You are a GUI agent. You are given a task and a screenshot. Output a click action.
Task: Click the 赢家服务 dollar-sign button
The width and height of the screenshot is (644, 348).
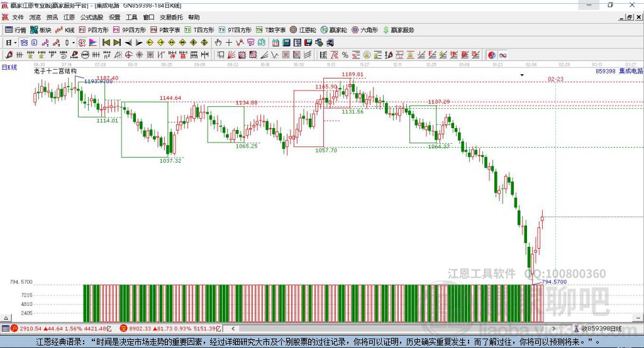click(x=398, y=30)
